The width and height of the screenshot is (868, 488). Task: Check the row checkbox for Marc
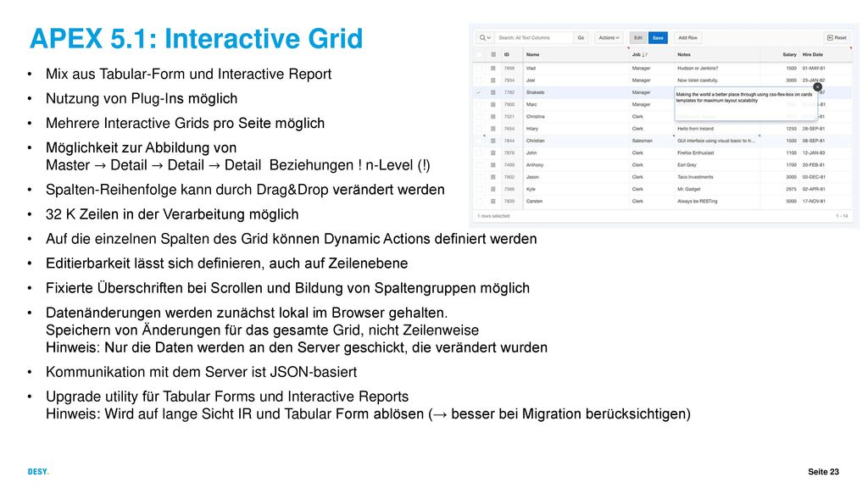tap(479, 104)
